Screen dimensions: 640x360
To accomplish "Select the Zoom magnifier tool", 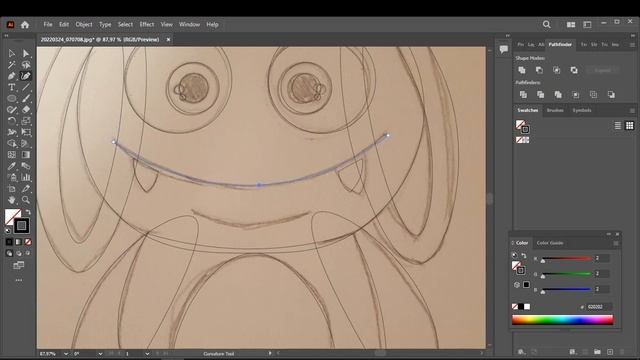I will [26, 200].
